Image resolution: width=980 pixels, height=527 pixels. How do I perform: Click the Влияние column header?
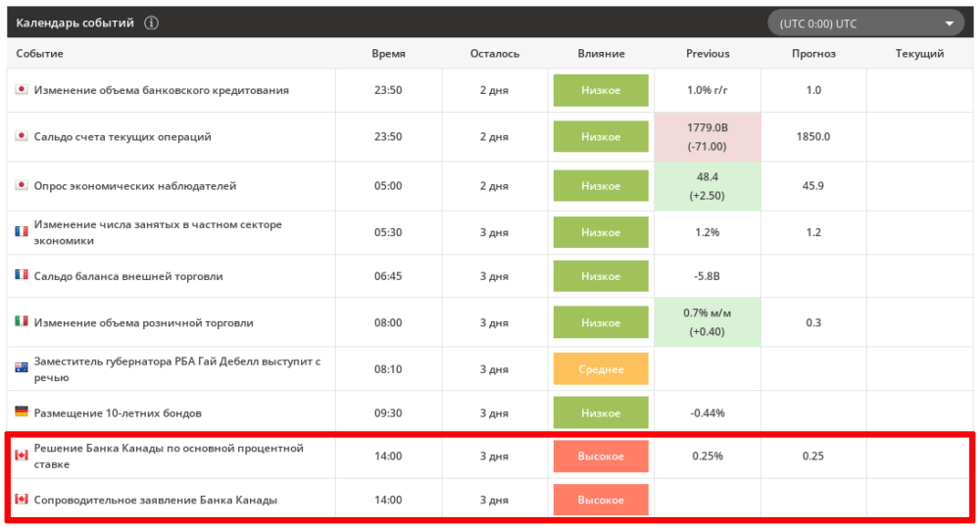[x=601, y=54]
